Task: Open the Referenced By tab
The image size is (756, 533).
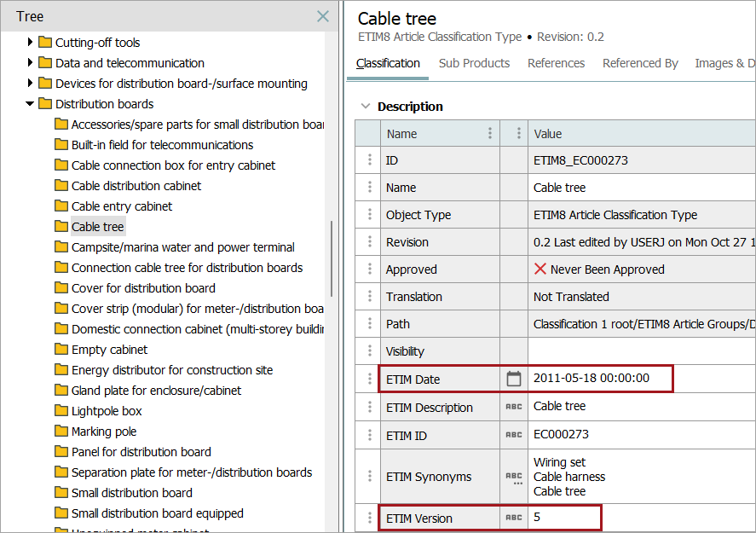Action: (x=640, y=63)
